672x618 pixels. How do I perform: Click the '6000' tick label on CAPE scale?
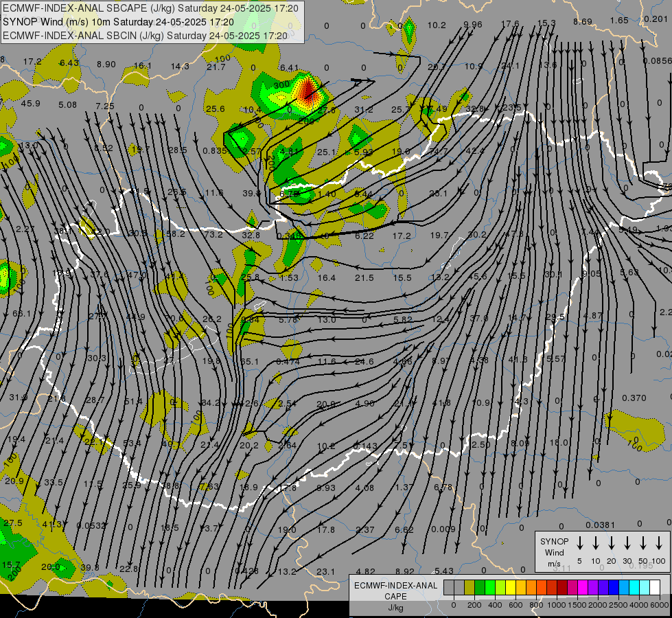tap(659, 605)
